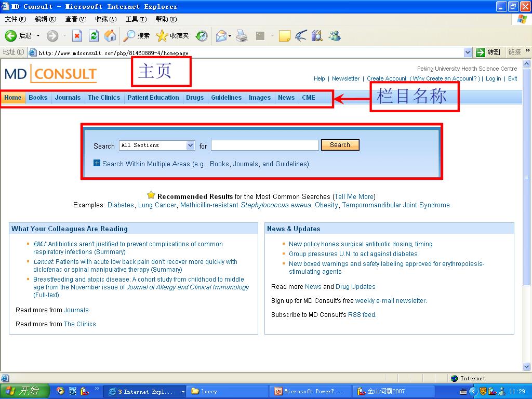Open the Search magnifier toolbar button
The image size is (532, 399).
tap(136, 36)
